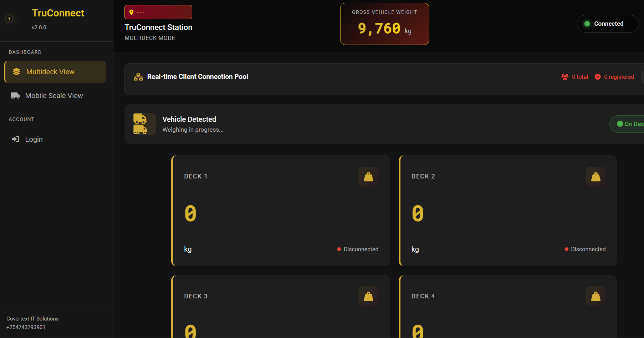
Task: Click the red station badge with dashes
Action: point(158,12)
